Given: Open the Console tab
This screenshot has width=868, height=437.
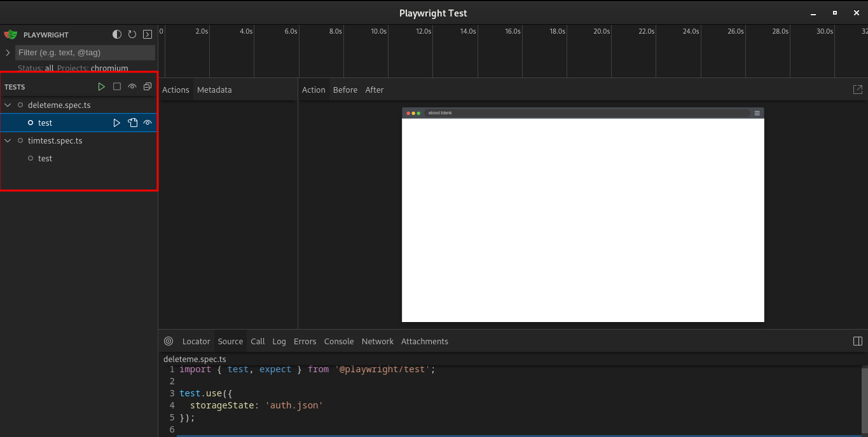Looking at the screenshot, I should click(x=339, y=341).
